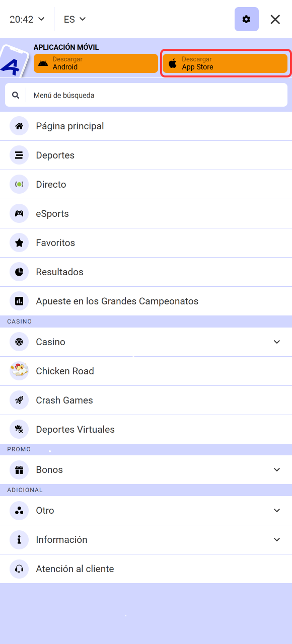The width and height of the screenshot is (292, 644).
Task: Click the Menú de búsqueda search field
Action: (146, 95)
